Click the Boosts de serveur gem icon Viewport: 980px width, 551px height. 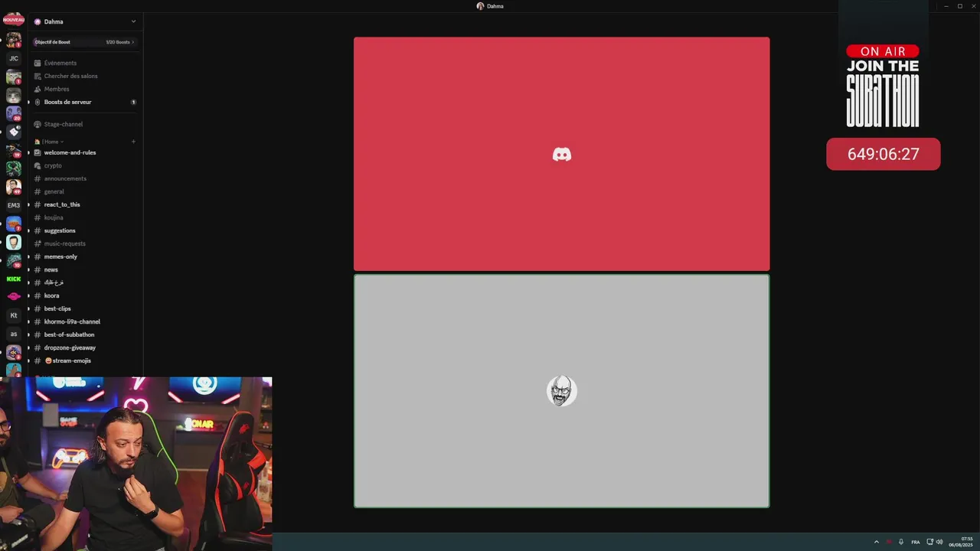[38, 102]
